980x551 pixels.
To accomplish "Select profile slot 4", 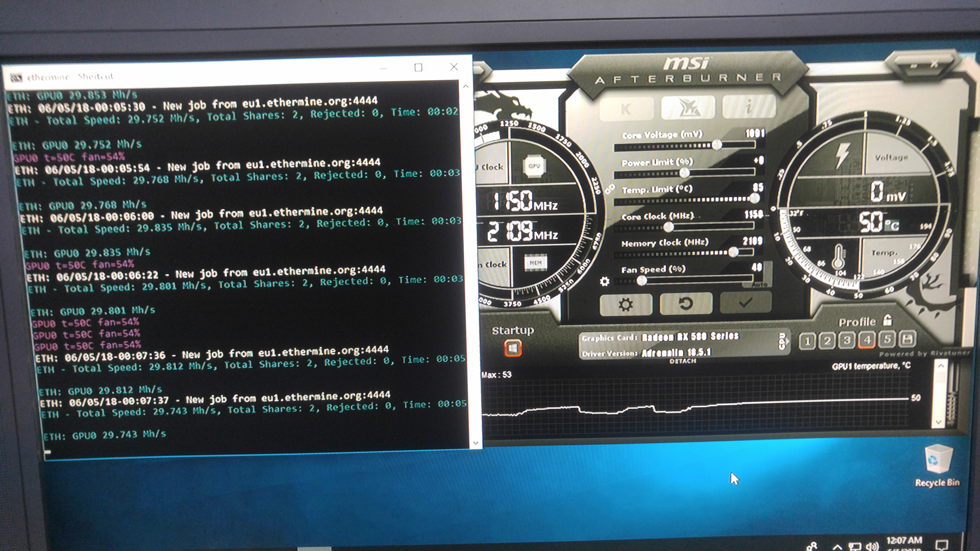I will point(867,340).
